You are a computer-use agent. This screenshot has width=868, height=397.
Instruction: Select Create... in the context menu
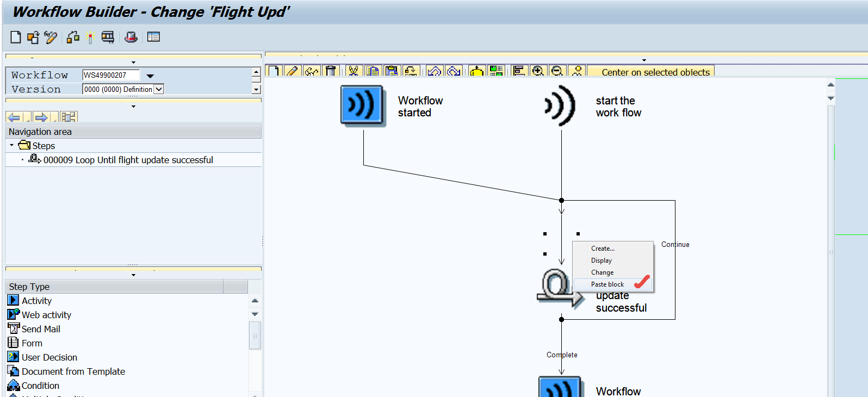point(603,249)
